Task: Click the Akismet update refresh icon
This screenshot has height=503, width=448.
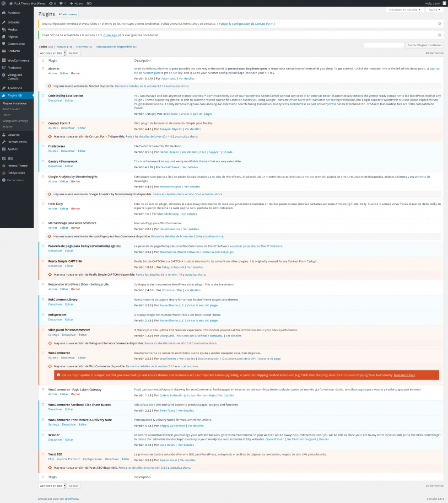Action: coord(49,86)
